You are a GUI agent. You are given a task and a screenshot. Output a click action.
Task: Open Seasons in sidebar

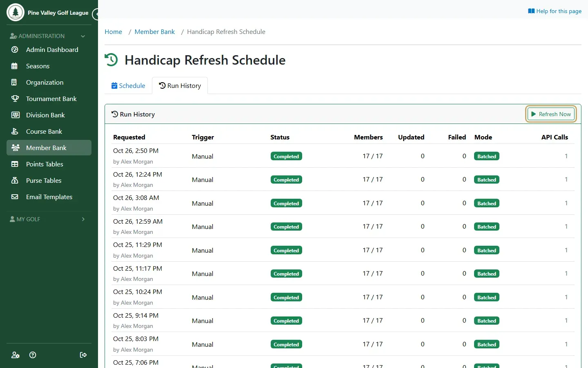tap(49, 66)
